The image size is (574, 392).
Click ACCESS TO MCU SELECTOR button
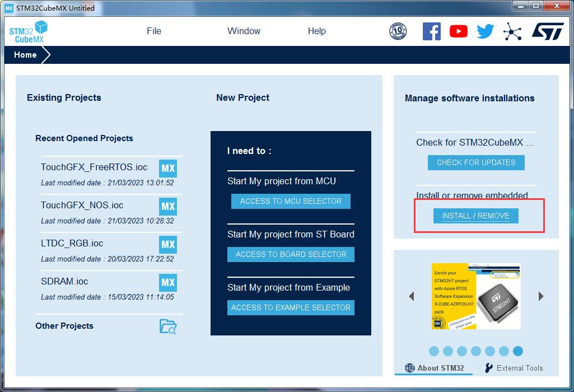point(291,201)
